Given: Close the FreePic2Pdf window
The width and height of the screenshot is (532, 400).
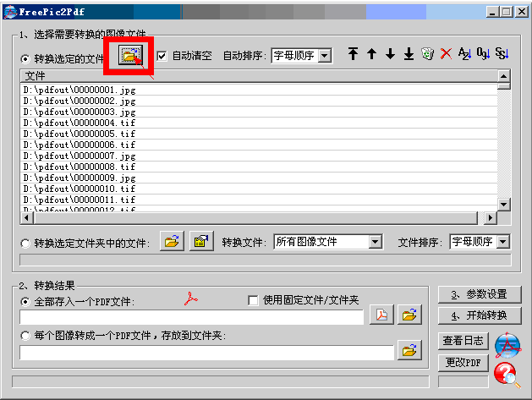Looking at the screenshot, I should pos(522,12).
